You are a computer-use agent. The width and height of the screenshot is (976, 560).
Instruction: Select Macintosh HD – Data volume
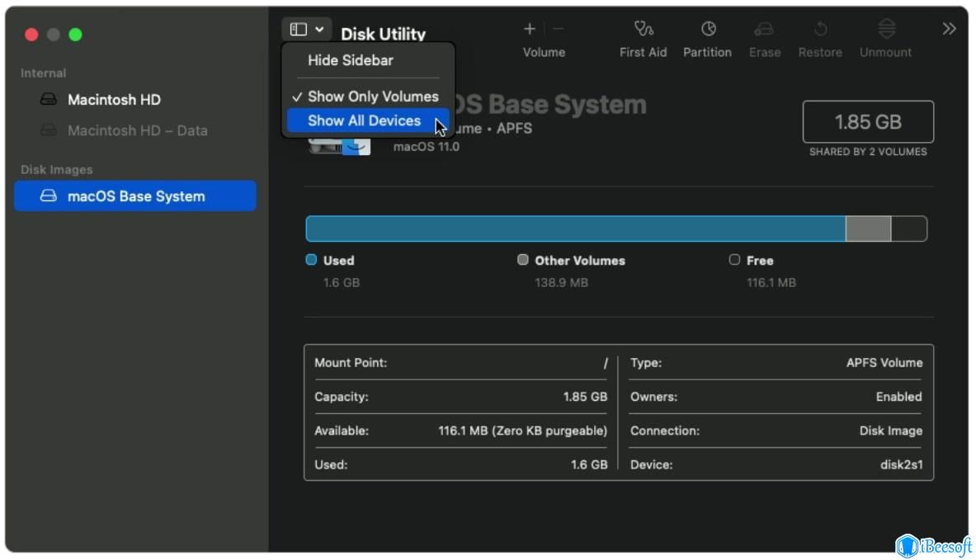135,130
